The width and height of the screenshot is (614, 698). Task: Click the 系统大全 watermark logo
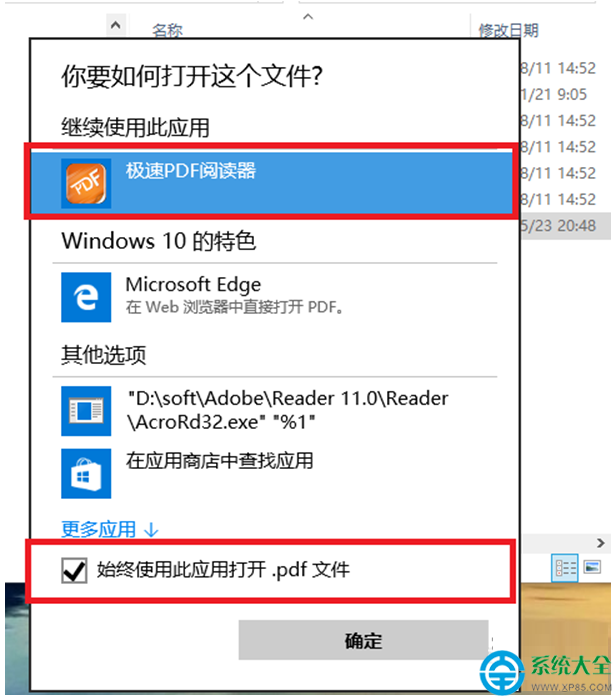click(x=546, y=672)
